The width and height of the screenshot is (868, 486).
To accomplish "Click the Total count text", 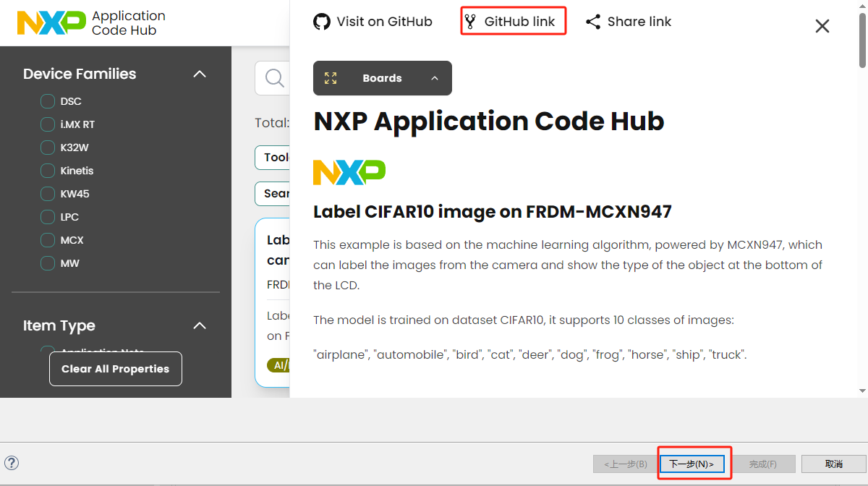I will 272,123.
